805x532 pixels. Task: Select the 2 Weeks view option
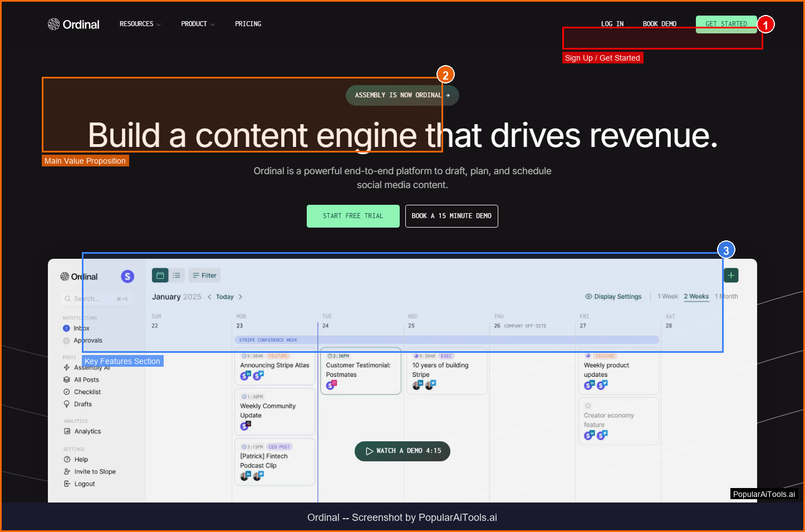click(x=696, y=297)
